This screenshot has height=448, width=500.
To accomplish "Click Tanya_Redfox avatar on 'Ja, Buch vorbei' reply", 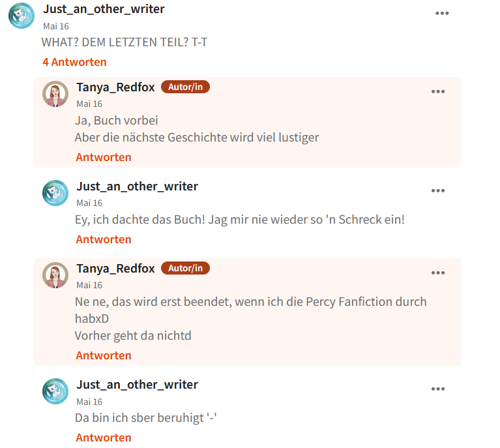I will [x=55, y=94].
